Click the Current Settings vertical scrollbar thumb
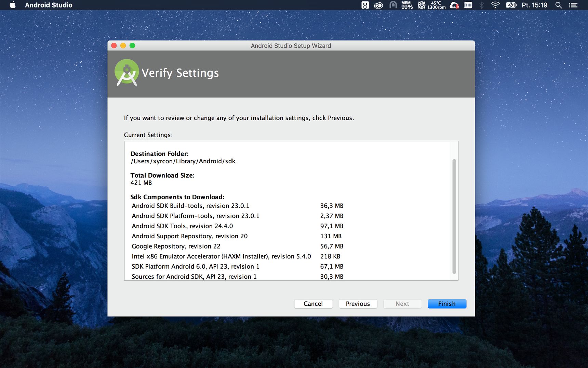This screenshot has height=368, width=588. (454, 216)
